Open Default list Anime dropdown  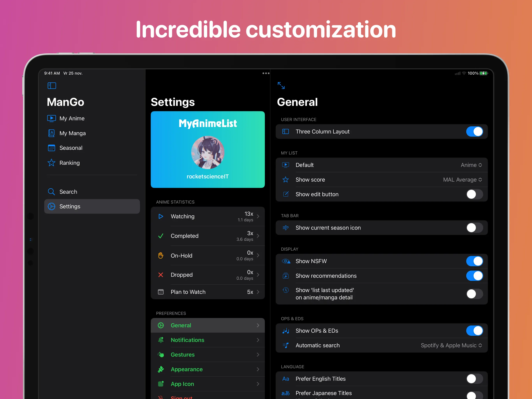(x=471, y=165)
